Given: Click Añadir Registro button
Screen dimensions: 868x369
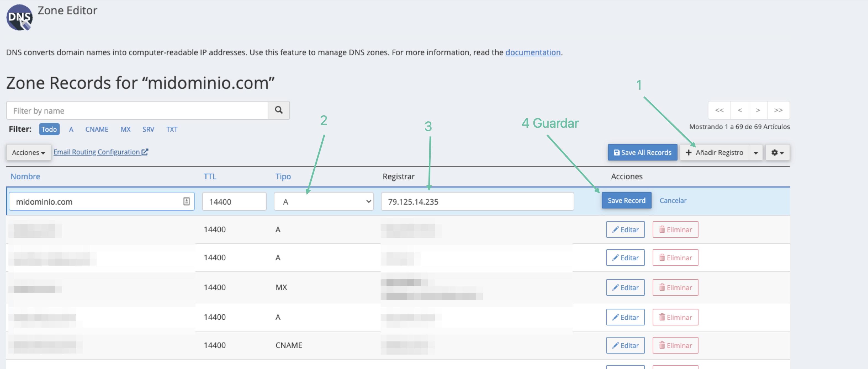Looking at the screenshot, I should tap(714, 153).
